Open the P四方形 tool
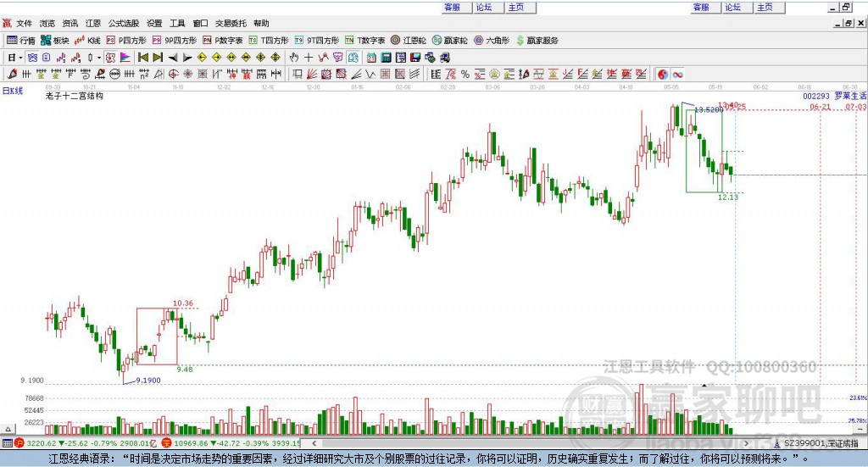This screenshot has width=868, height=467. tap(126, 41)
